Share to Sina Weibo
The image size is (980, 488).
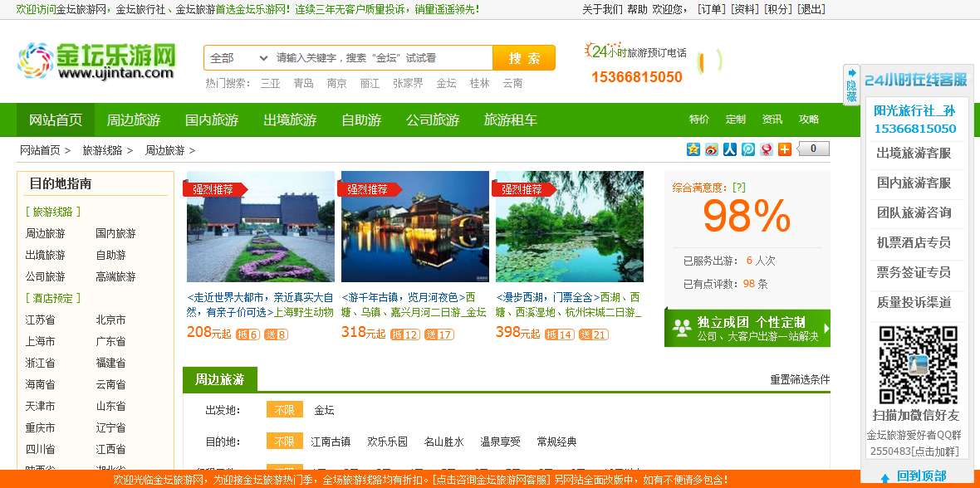711,149
